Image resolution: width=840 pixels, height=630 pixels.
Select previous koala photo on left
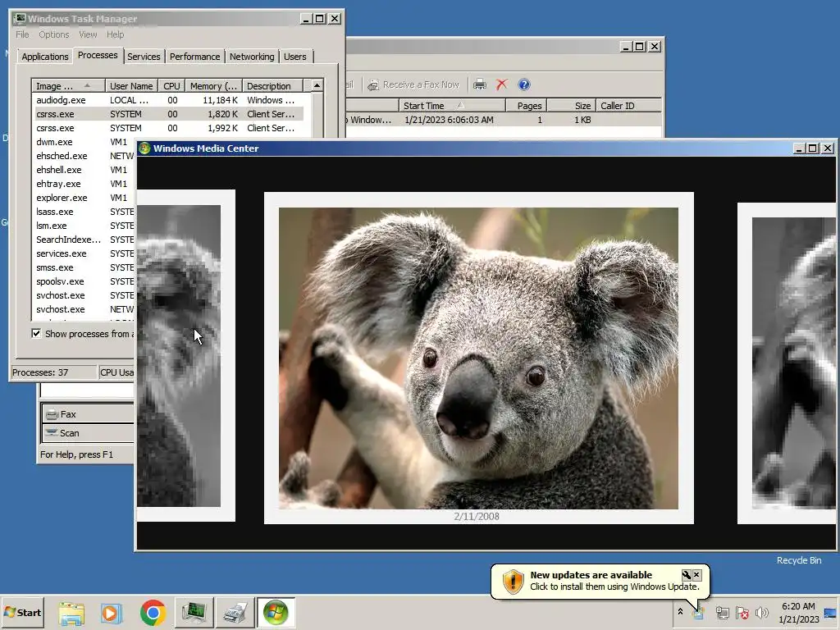click(x=185, y=355)
